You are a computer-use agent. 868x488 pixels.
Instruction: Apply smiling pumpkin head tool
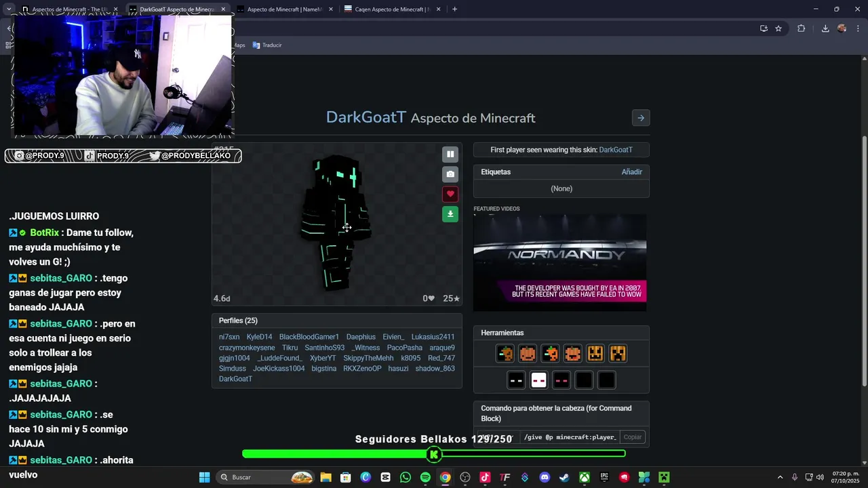click(528, 353)
